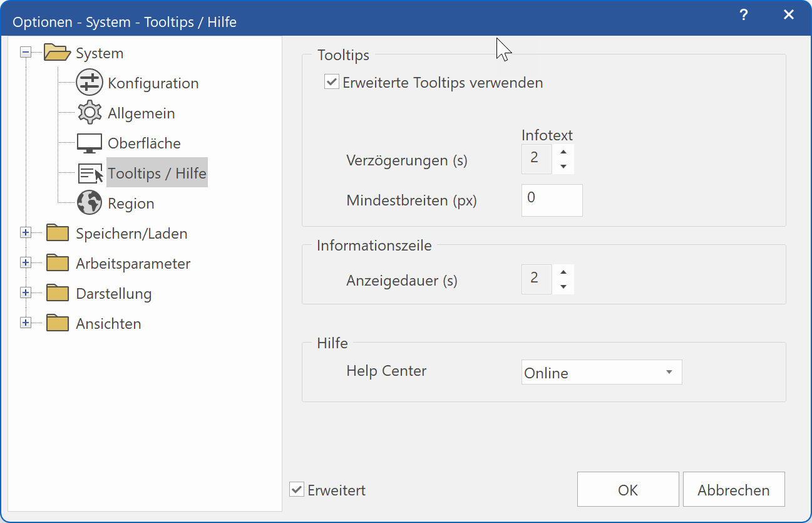The width and height of the screenshot is (812, 523).
Task: Increase Verzögerungen with the up stepper arrow
Action: tap(563, 152)
